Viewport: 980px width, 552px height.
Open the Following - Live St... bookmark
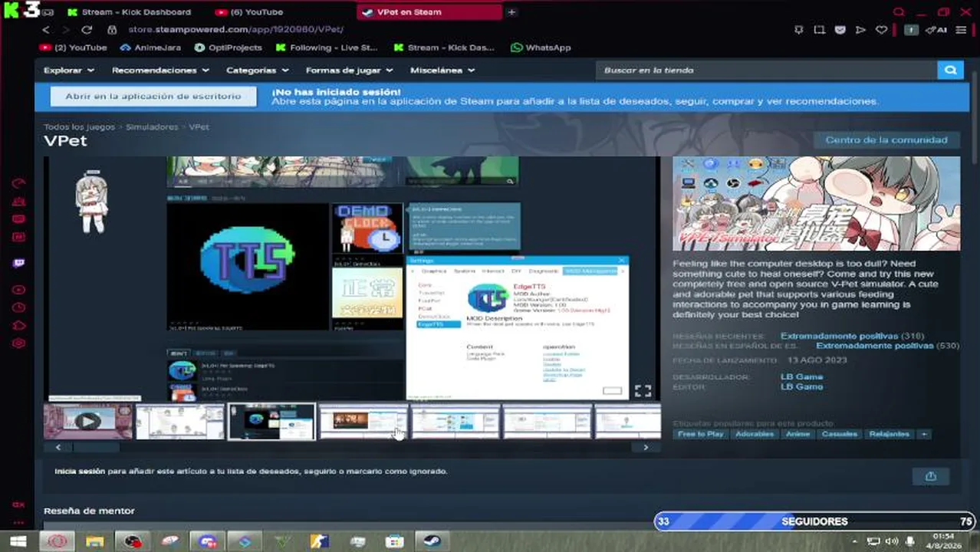(327, 48)
